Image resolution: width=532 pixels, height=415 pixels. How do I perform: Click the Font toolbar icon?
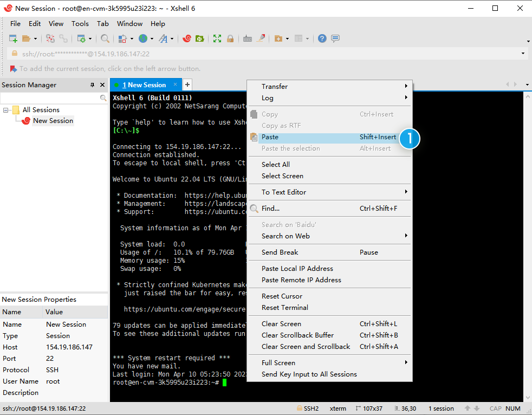pyautogui.click(x=163, y=38)
